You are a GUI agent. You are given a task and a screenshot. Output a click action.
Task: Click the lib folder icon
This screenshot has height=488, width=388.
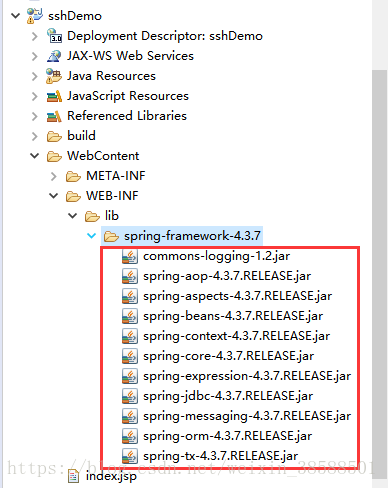point(92,216)
